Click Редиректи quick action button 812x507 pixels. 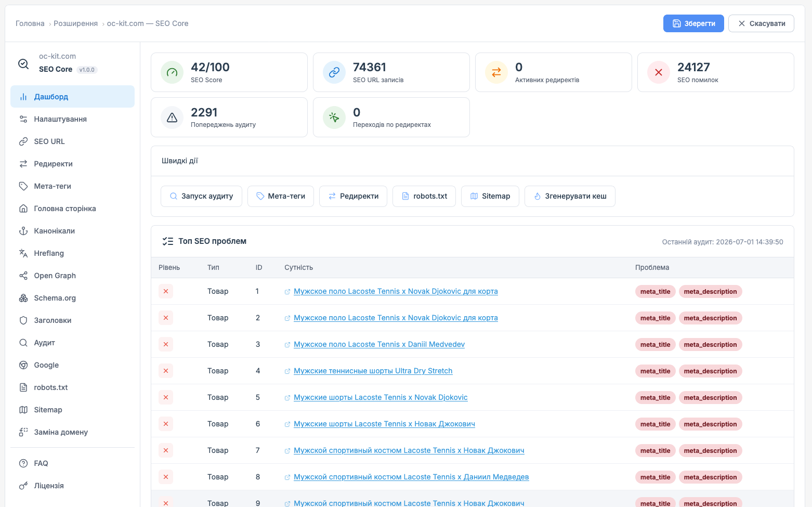pyautogui.click(x=353, y=196)
